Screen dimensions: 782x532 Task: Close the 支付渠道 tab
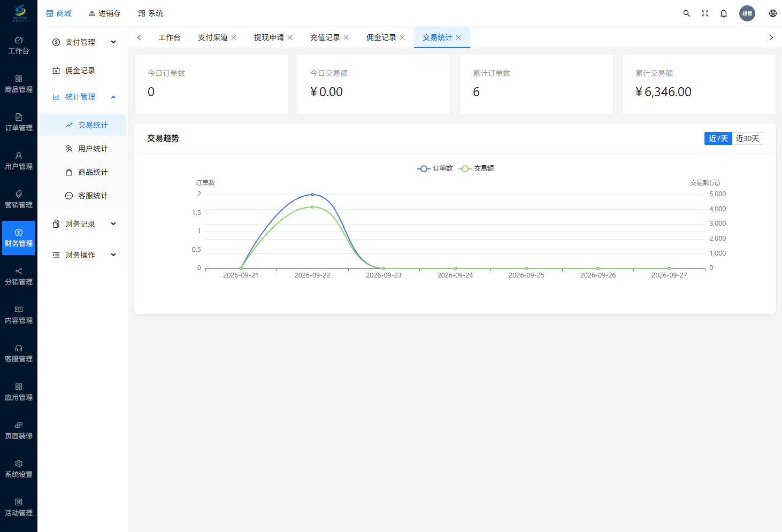coord(234,37)
